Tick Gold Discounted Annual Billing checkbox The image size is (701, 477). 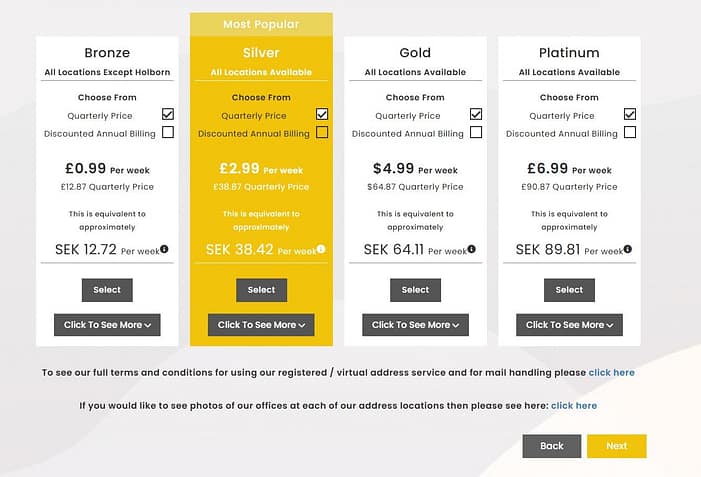(476, 132)
